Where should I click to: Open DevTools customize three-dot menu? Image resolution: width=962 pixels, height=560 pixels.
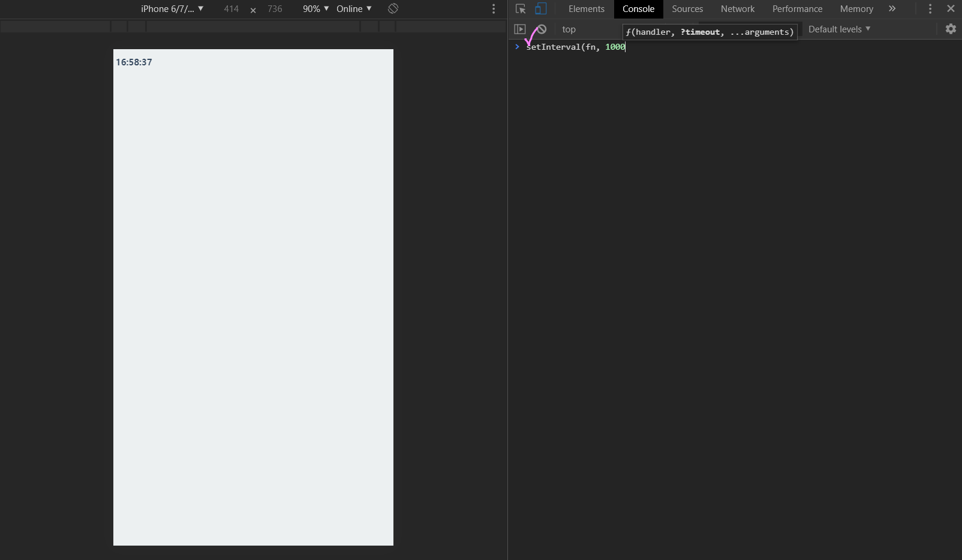pos(930,9)
